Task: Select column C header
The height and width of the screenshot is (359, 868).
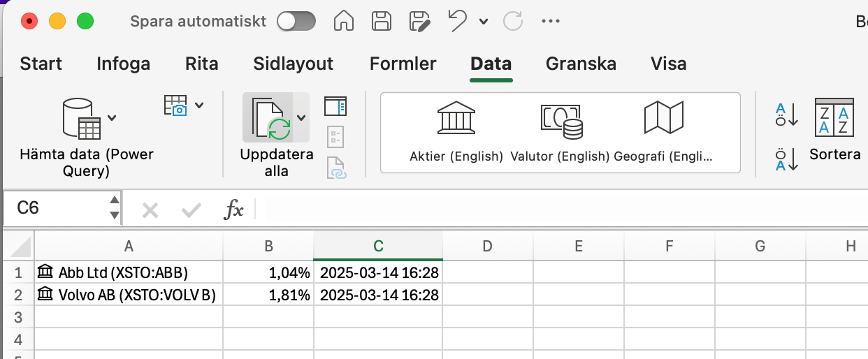Action: (378, 245)
